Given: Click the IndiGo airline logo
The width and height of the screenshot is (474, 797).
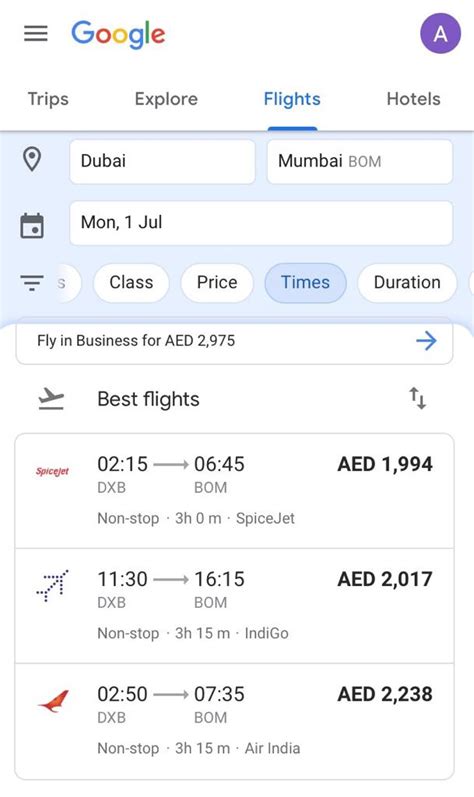Looking at the screenshot, I should (x=52, y=586).
